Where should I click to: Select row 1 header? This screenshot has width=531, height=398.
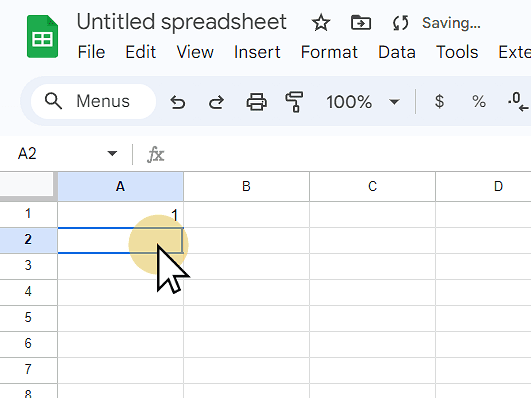[28, 214]
